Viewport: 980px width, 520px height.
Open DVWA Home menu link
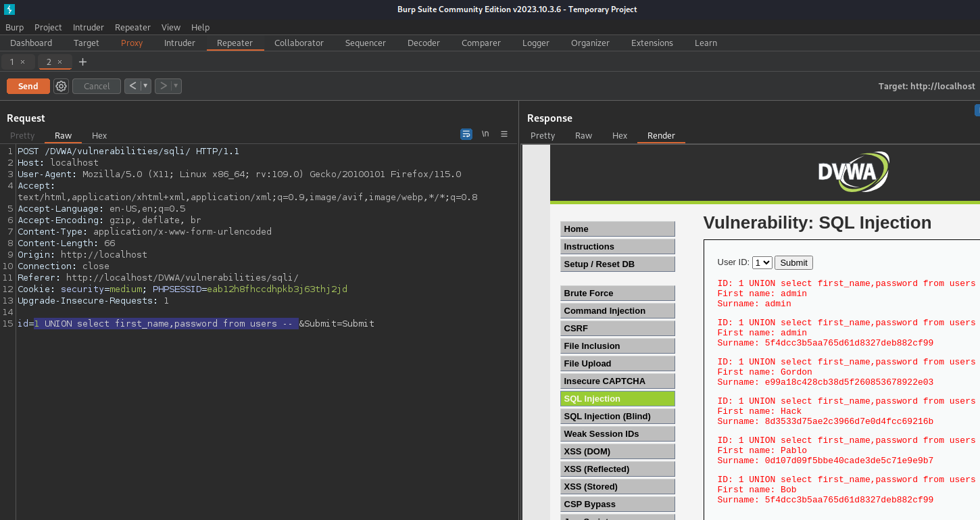[618, 229]
